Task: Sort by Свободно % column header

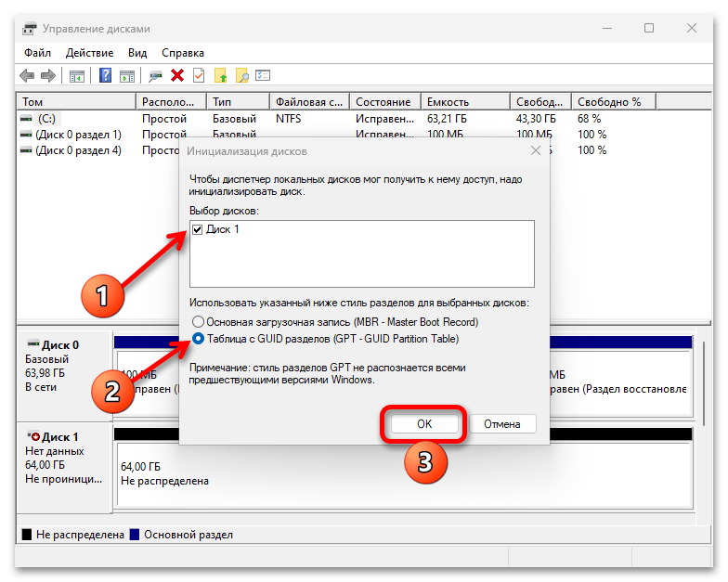Action: pos(614,102)
